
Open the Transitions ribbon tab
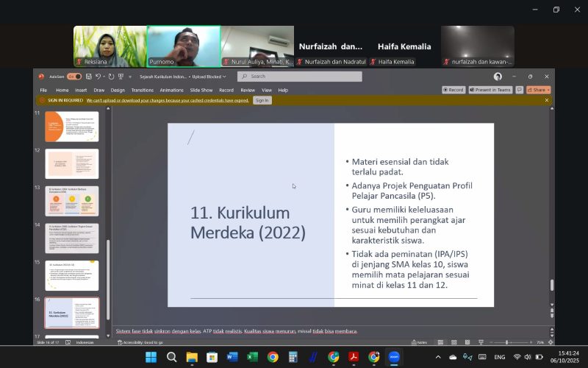[143, 90]
